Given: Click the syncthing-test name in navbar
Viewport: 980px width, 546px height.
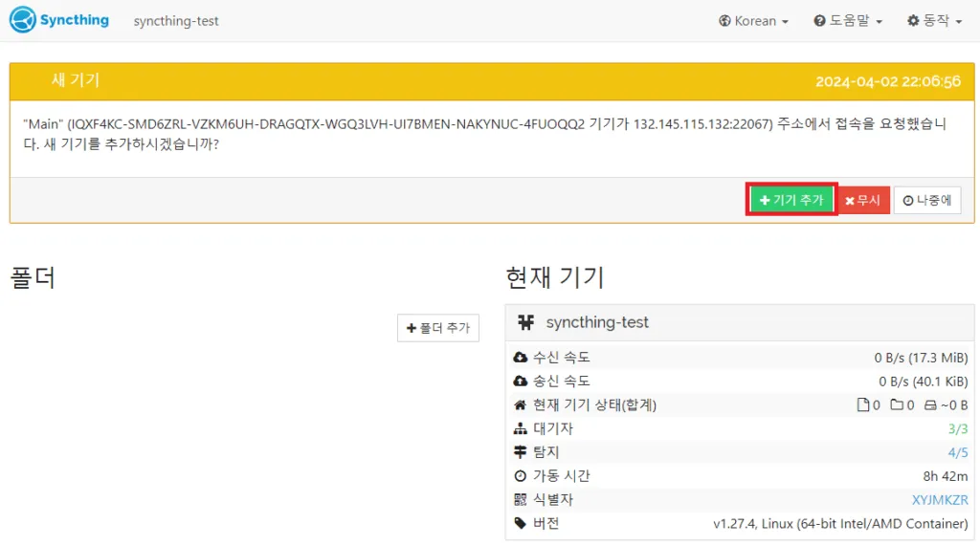Looking at the screenshot, I should (176, 21).
